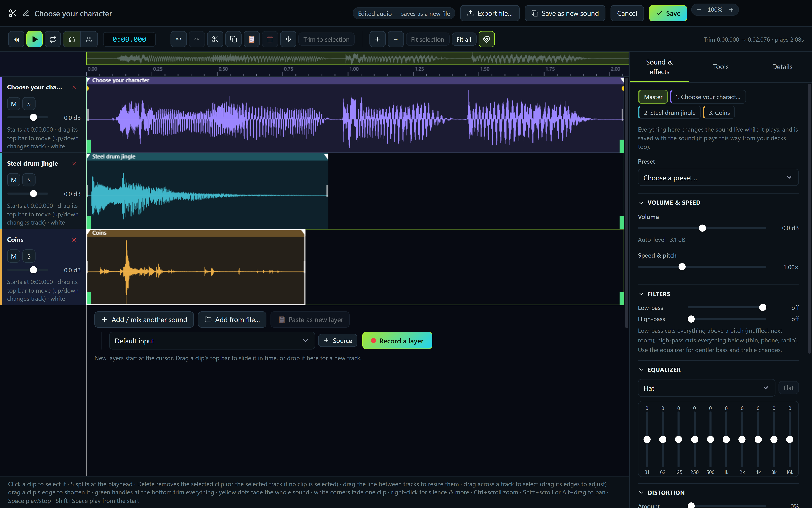Image resolution: width=812 pixels, height=508 pixels.
Task: Zoom out the timeline with minus button
Action: coord(396,39)
